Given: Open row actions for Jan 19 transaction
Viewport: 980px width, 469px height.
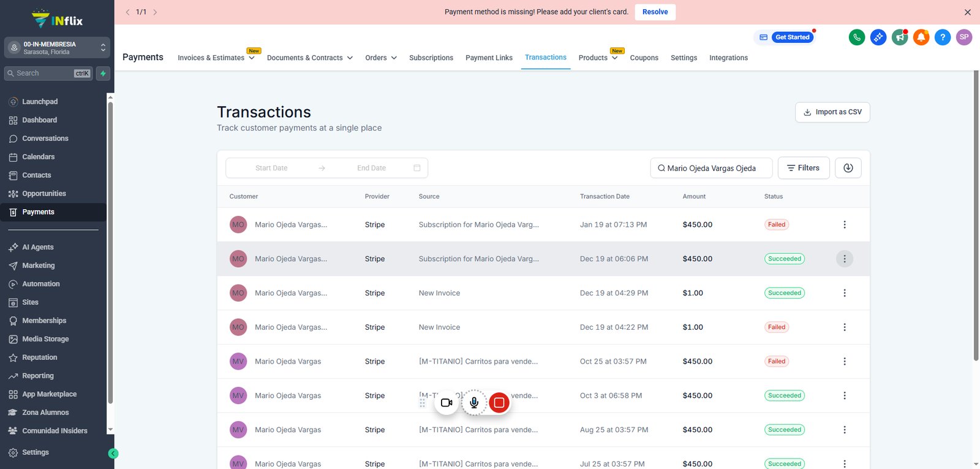Looking at the screenshot, I should click(845, 225).
